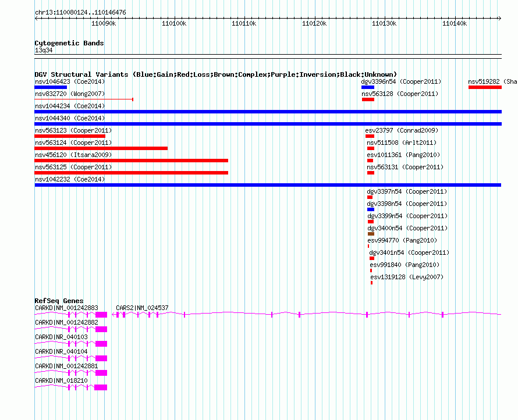Click the Cytogenetic Bands track title
The height and width of the screenshot is (420, 518).
click(69, 43)
